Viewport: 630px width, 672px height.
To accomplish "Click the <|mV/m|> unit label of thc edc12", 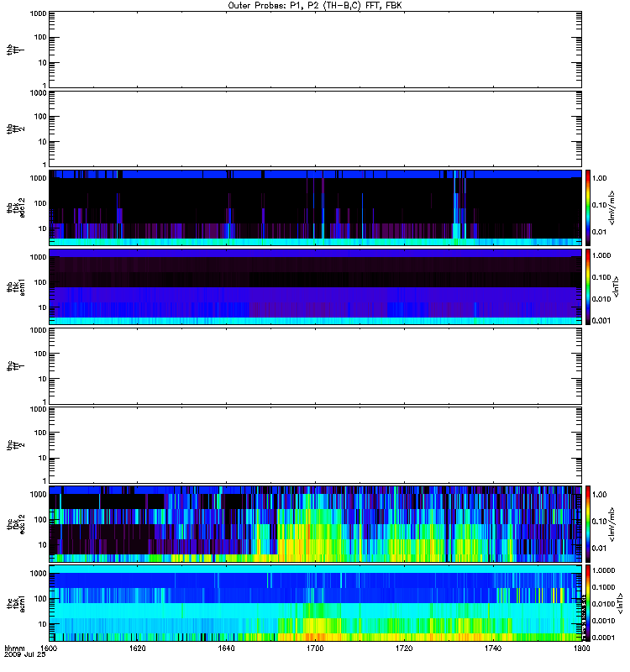I will pyautogui.click(x=612, y=524).
